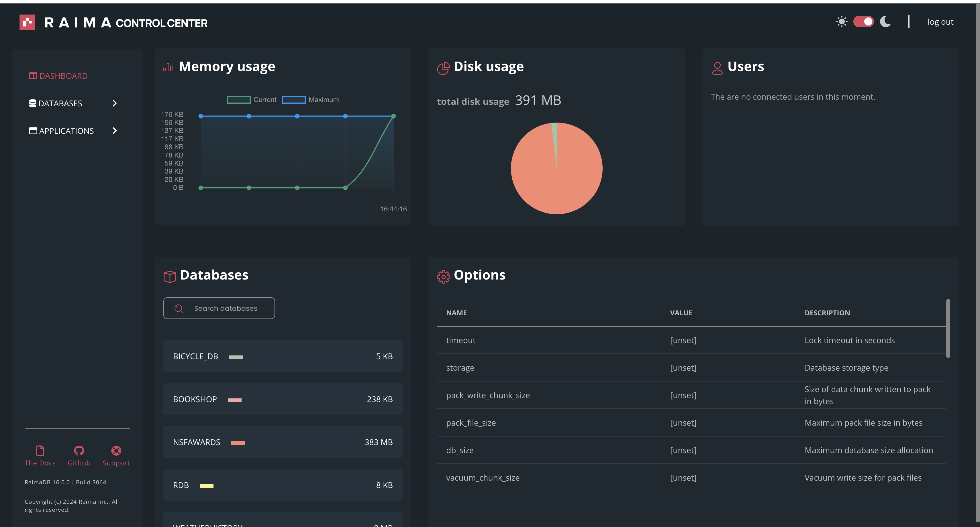Open the Github icon link

79,451
